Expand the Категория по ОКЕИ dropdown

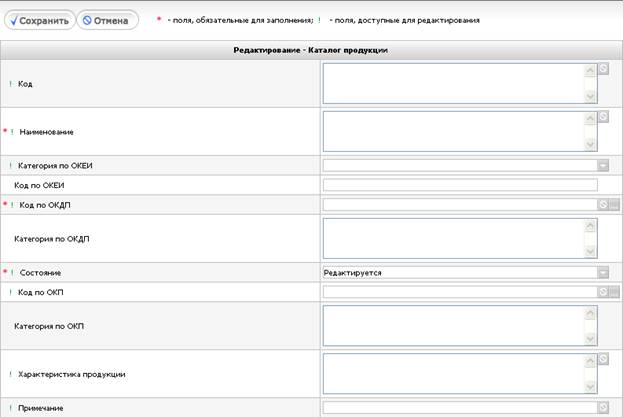(x=603, y=166)
